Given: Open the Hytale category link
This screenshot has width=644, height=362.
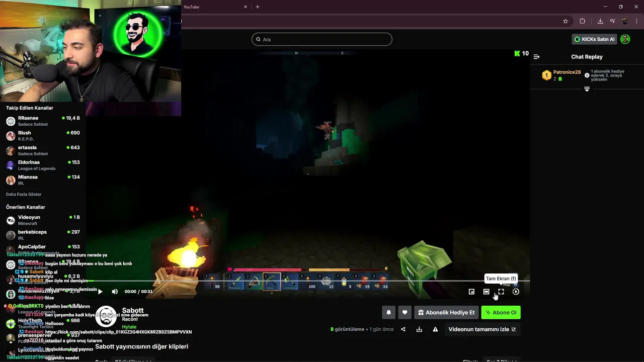Looking at the screenshot, I should coord(129,327).
